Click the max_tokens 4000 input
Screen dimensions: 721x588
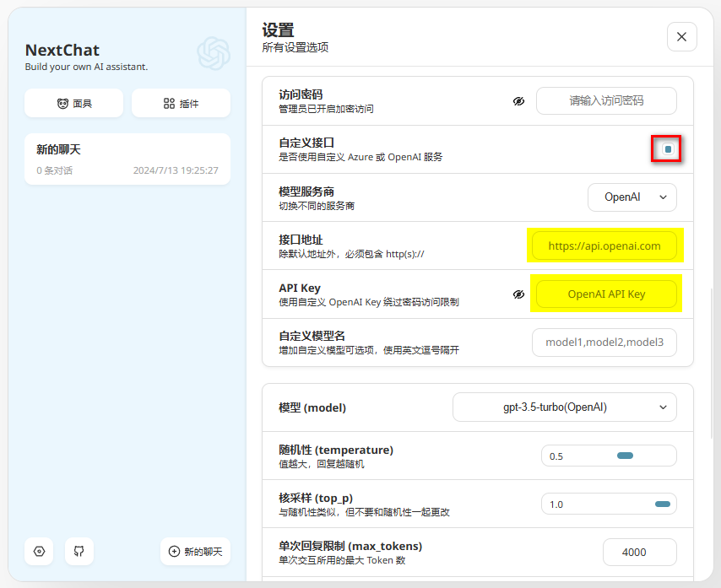[x=640, y=553]
